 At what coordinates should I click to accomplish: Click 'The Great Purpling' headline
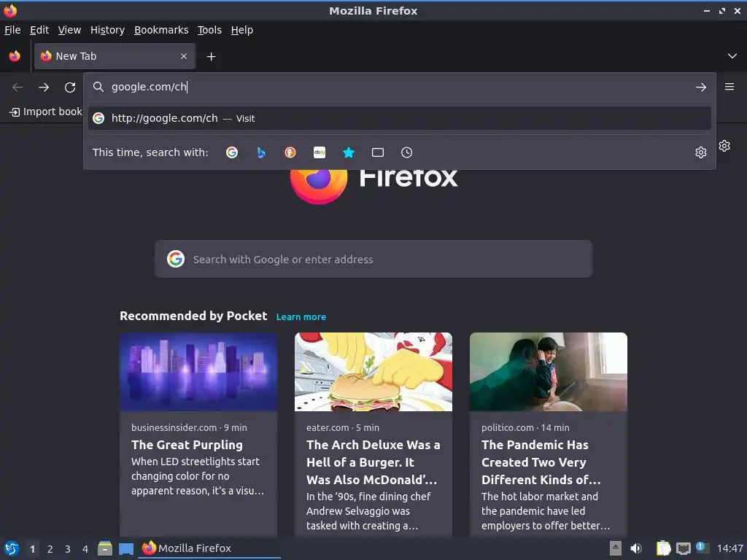point(187,445)
